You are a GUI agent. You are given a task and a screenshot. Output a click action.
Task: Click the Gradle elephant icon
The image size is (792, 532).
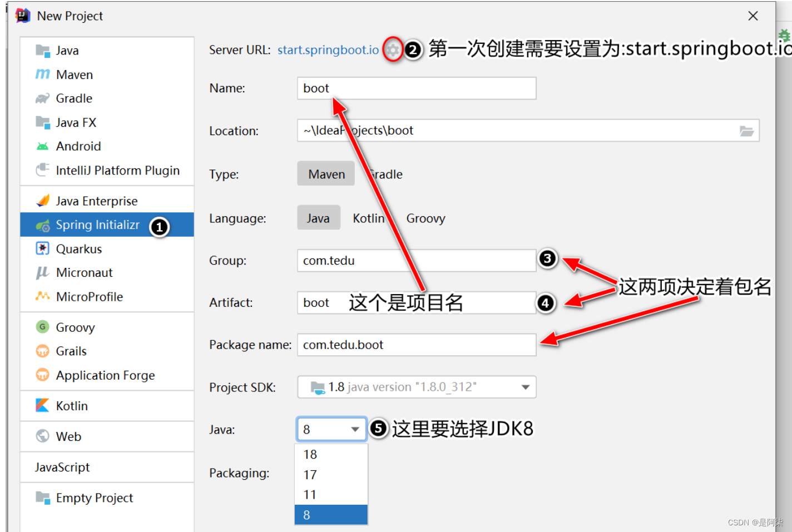(43, 98)
